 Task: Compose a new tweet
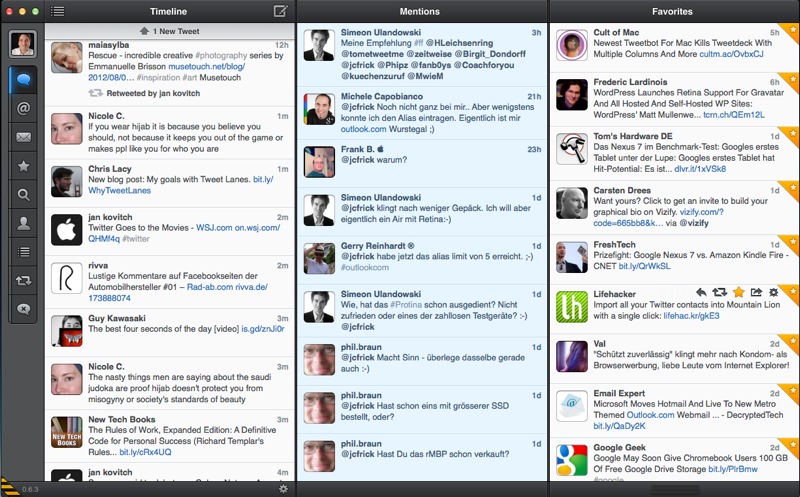tap(280, 11)
